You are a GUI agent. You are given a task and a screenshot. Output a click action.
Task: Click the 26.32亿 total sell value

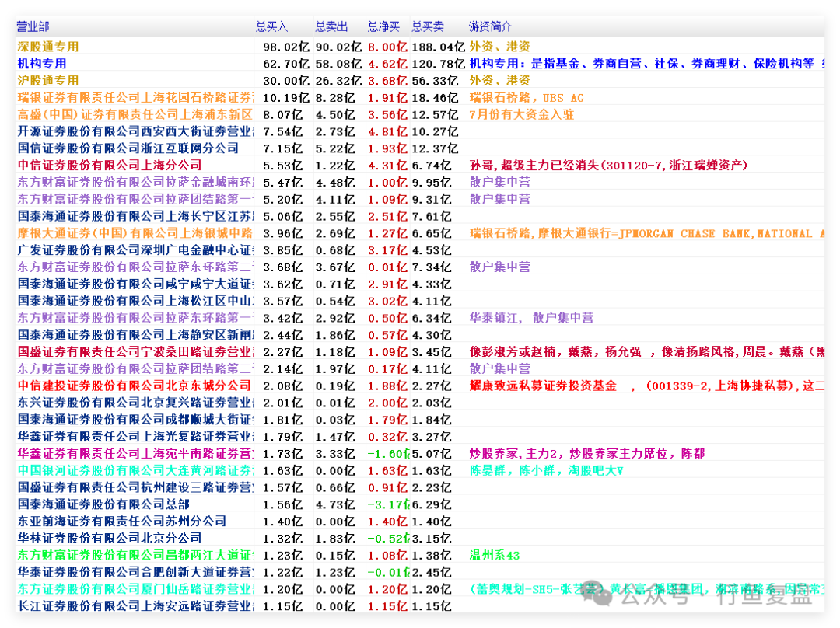[338, 80]
